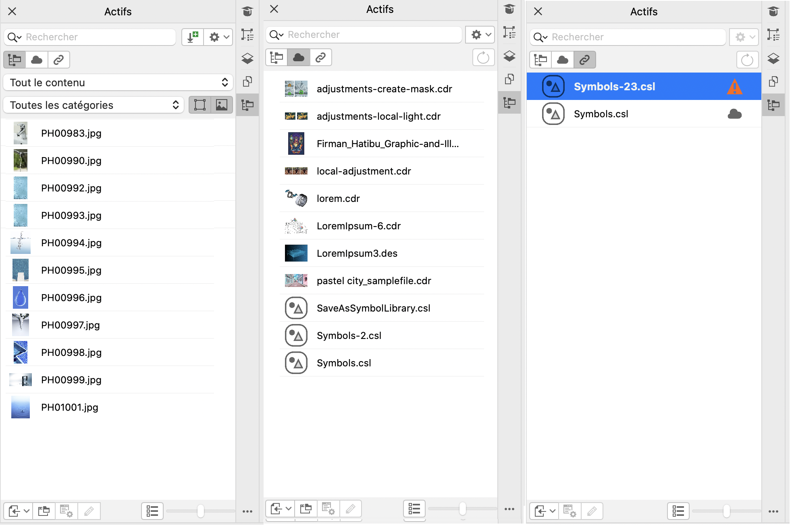Screen dimensions: 794x532
Task: Select Symbols-2.csl in asset list
Action: pos(349,335)
